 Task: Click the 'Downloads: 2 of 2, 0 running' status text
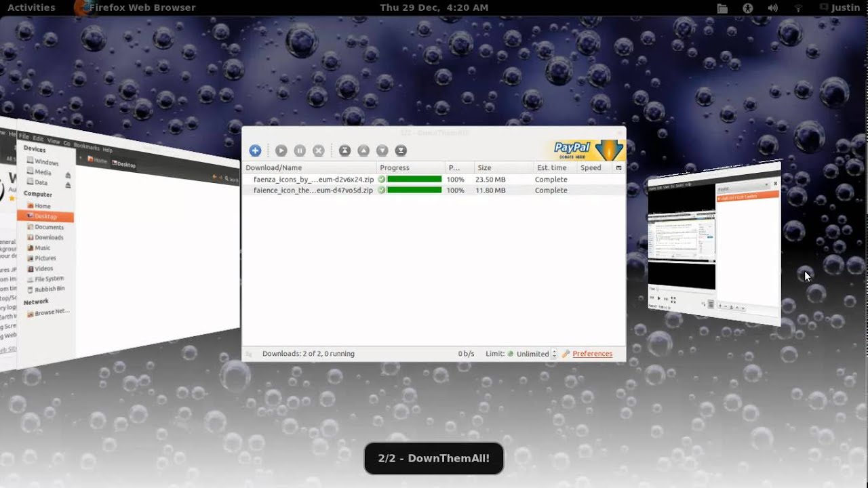point(309,354)
